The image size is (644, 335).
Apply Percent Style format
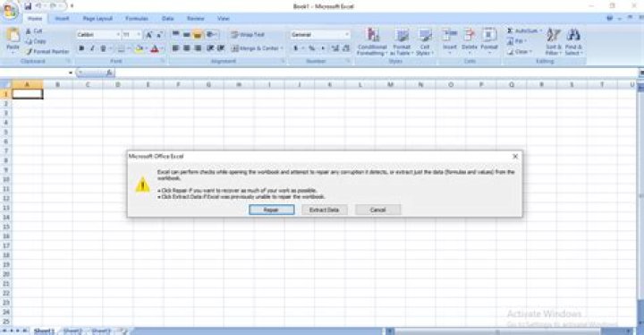(312, 48)
